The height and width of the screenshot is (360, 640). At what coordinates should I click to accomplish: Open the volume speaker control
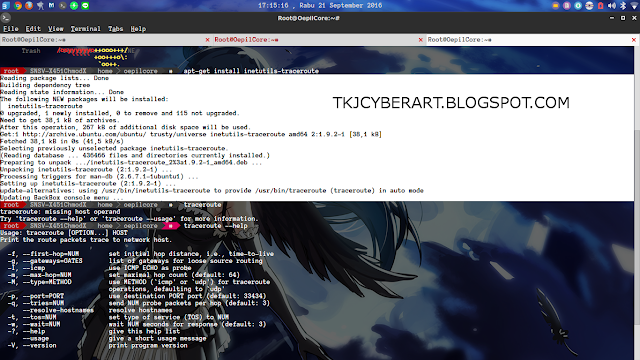611,5
